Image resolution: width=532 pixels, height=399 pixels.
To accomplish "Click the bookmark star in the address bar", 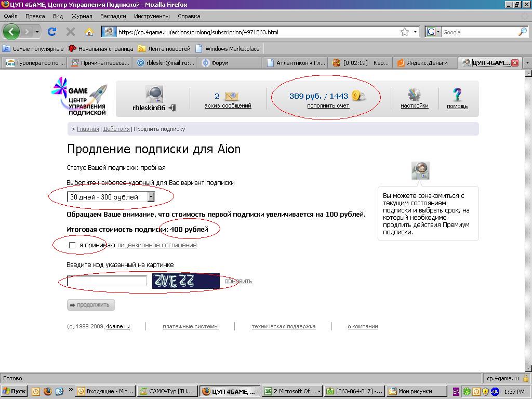I will pyautogui.click(x=404, y=32).
